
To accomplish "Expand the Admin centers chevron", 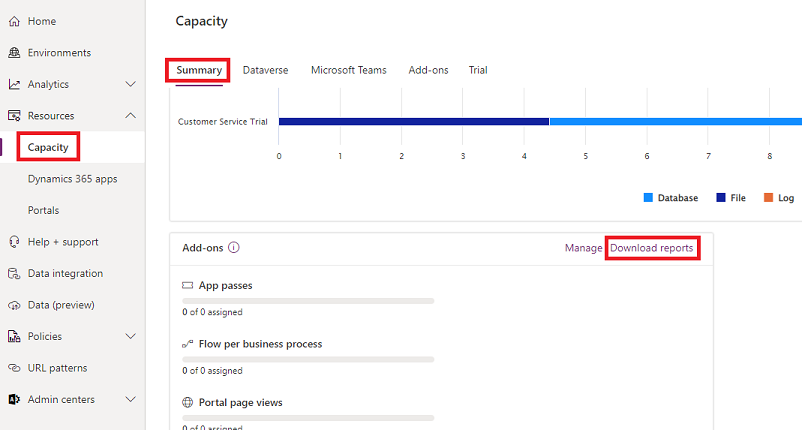I will click(130, 400).
